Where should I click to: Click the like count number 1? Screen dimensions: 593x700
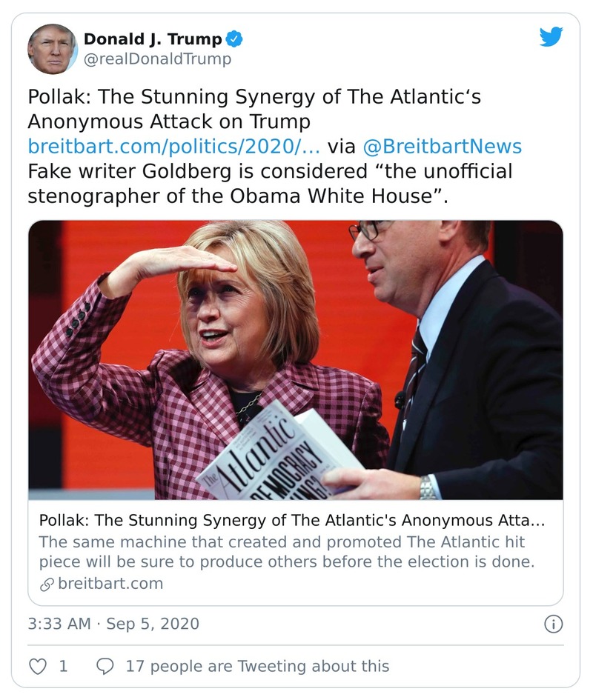[63, 666]
